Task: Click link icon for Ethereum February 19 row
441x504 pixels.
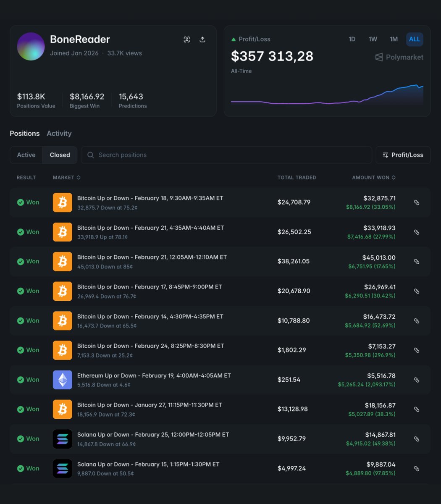Action: tap(417, 380)
